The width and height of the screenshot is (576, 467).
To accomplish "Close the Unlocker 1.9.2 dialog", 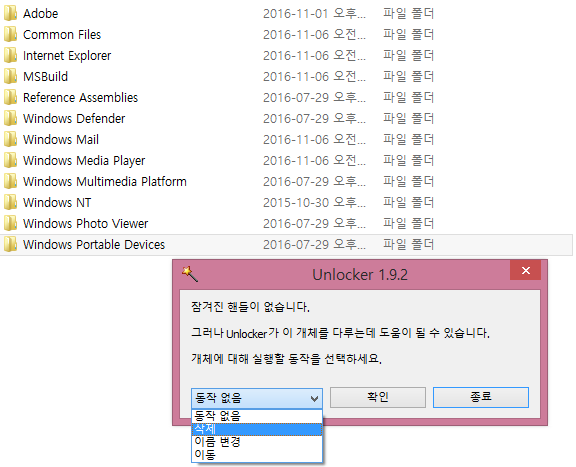I will click(525, 270).
